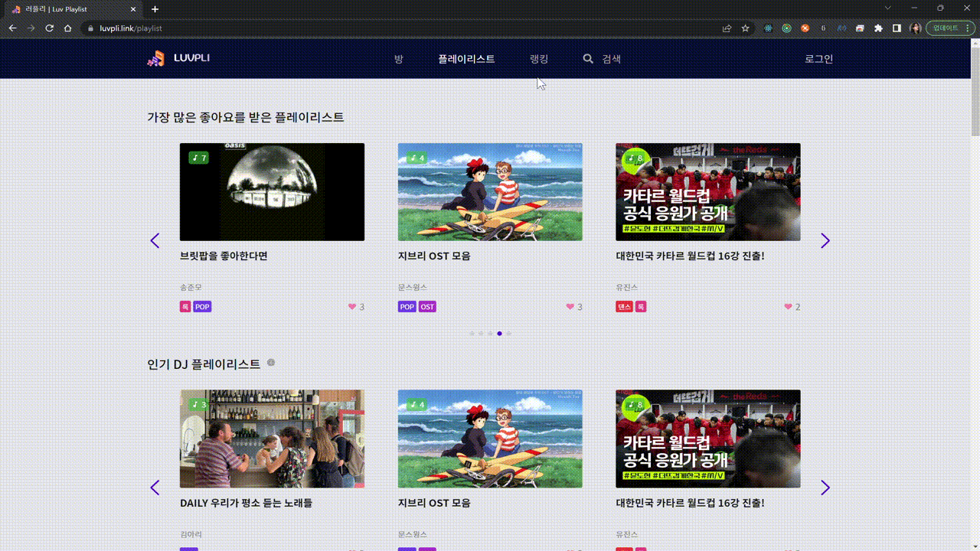Click the share-page icon in the address bar
980x551 pixels.
(727, 28)
